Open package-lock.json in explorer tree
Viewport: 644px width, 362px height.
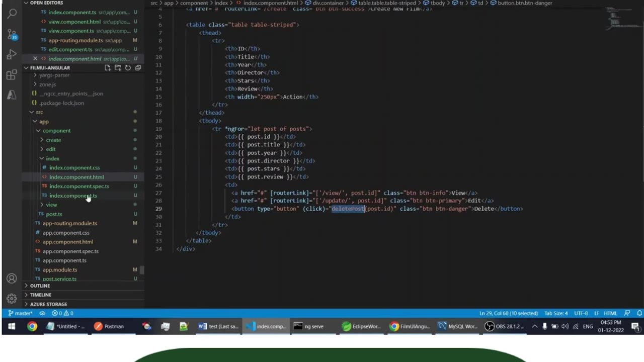pyautogui.click(x=61, y=103)
